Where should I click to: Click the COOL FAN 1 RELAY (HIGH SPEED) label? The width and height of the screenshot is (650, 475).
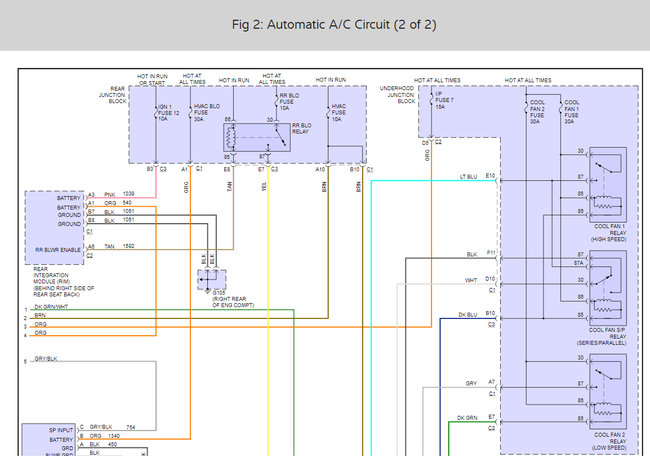(x=609, y=233)
